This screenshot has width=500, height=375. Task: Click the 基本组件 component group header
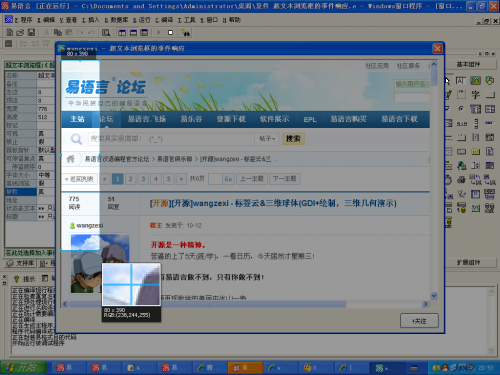(x=468, y=64)
